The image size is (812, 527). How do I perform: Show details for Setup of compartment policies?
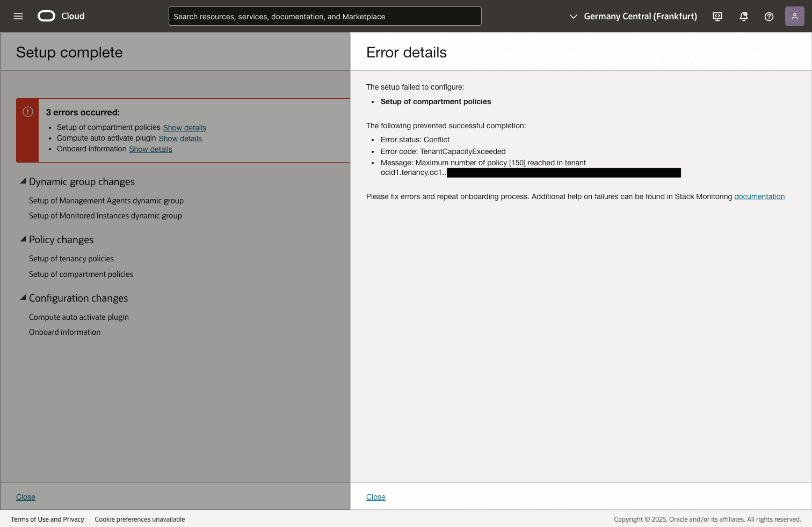coord(184,127)
